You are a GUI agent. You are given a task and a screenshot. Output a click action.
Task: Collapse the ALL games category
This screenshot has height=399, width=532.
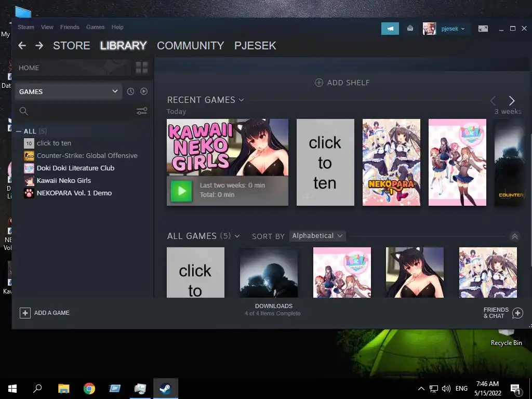point(18,131)
